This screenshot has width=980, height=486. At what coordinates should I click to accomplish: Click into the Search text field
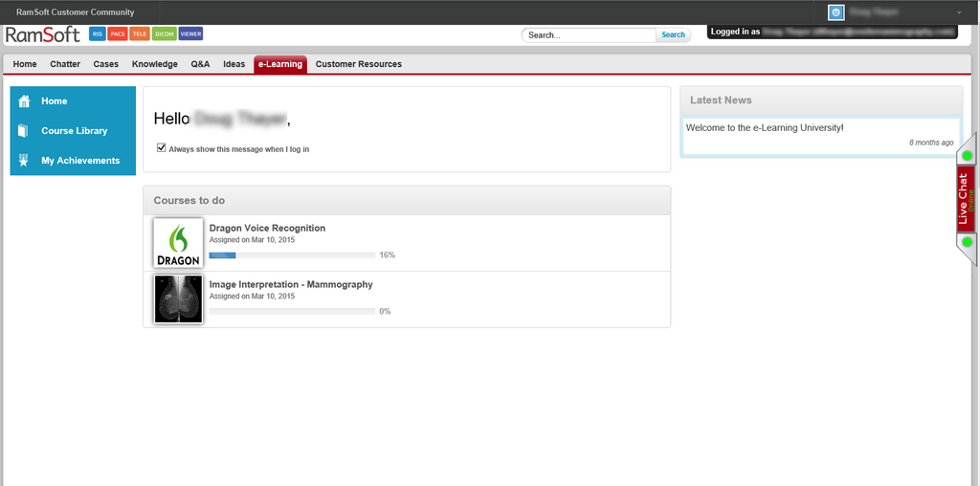[x=589, y=35]
